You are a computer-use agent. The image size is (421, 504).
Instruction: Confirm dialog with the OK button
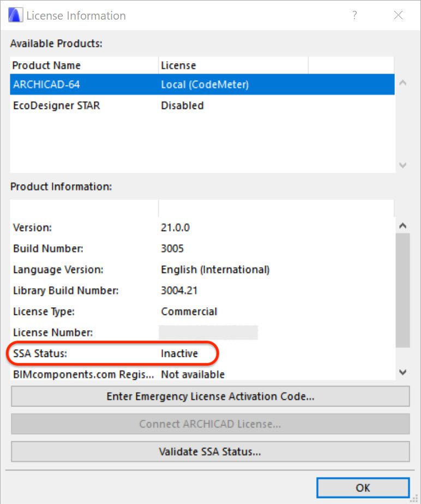click(363, 488)
